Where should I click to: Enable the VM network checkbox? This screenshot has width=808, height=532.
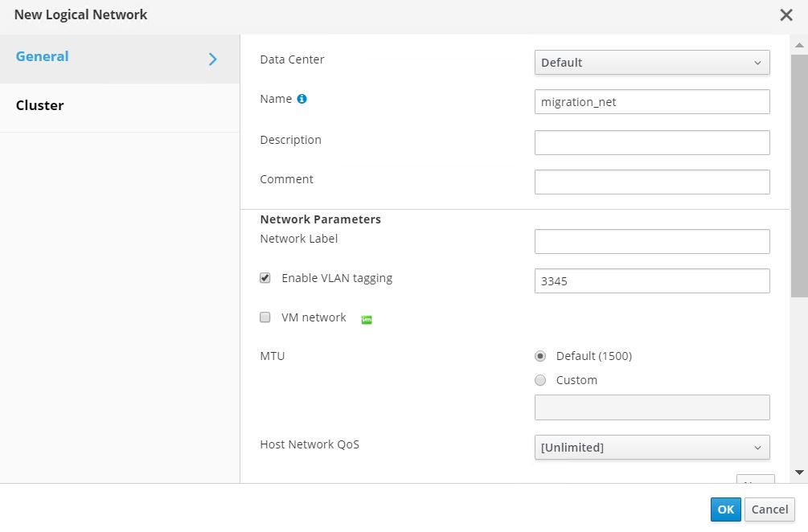click(265, 317)
